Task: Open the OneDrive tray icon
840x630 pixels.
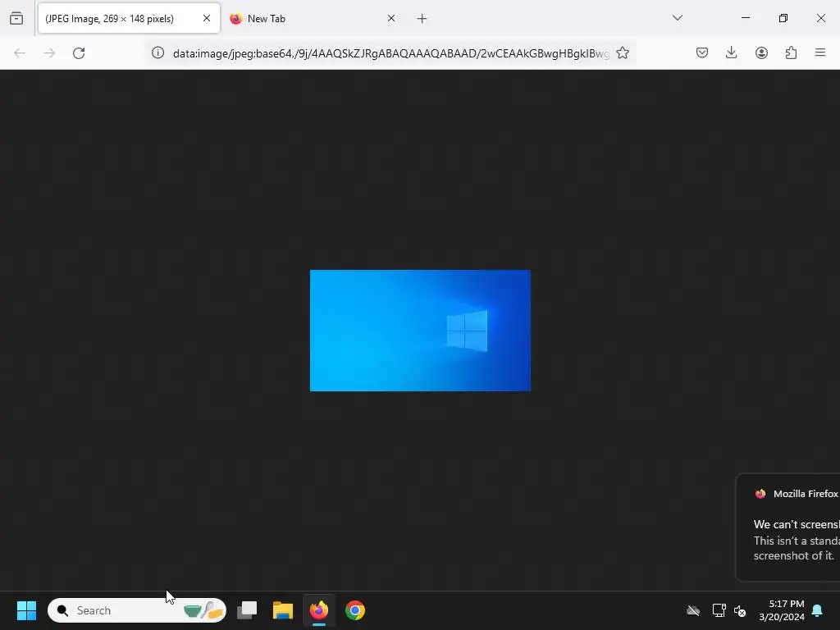Action: pos(693,610)
